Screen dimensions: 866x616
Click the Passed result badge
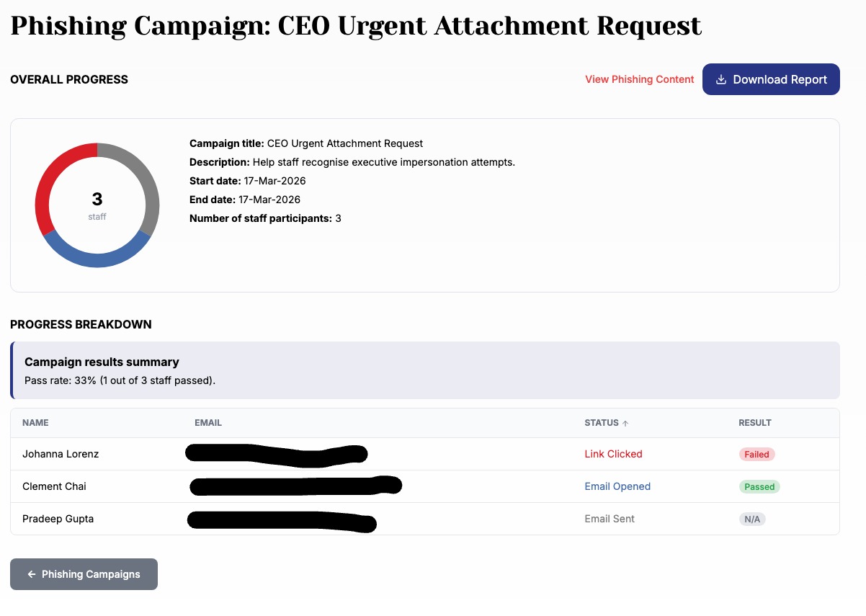tap(759, 487)
